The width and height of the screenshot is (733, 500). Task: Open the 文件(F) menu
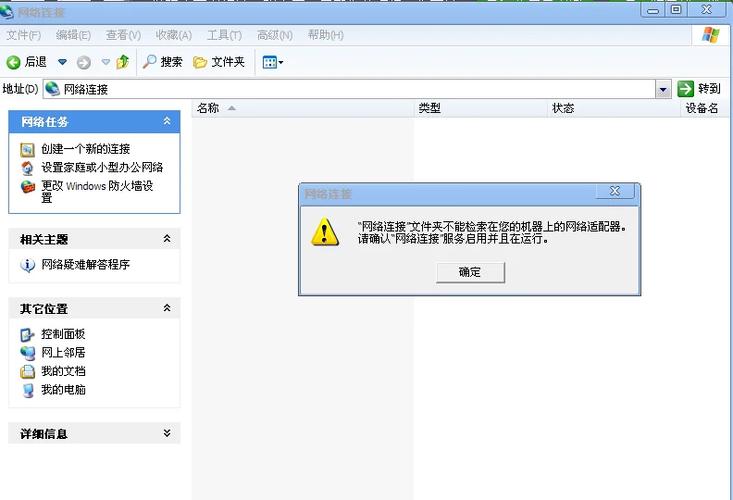tap(23, 35)
